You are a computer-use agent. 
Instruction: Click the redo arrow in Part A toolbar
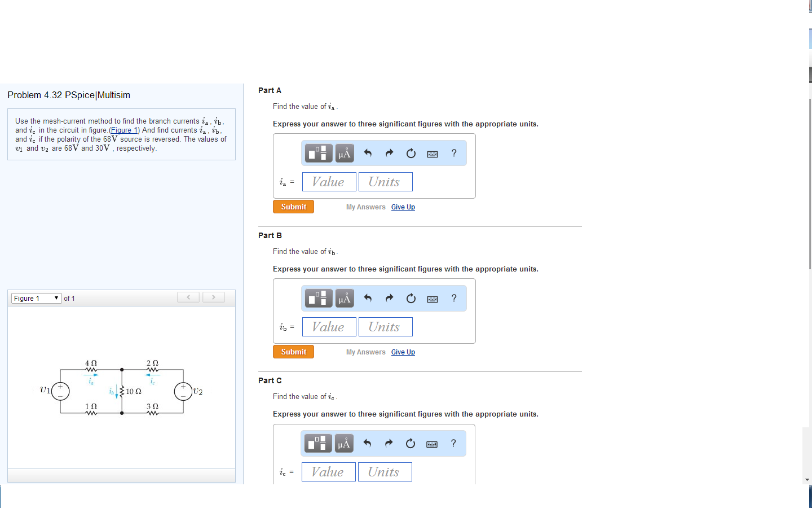[389, 153]
